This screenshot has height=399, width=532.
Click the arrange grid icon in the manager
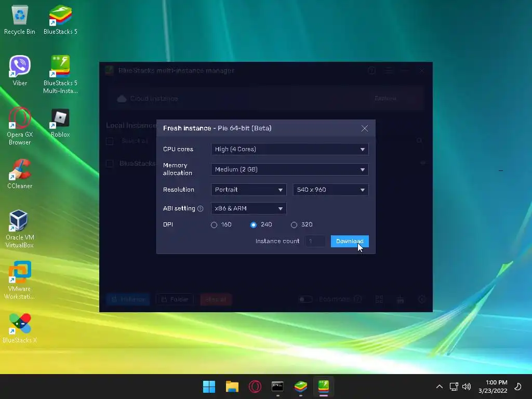pyautogui.click(x=379, y=299)
